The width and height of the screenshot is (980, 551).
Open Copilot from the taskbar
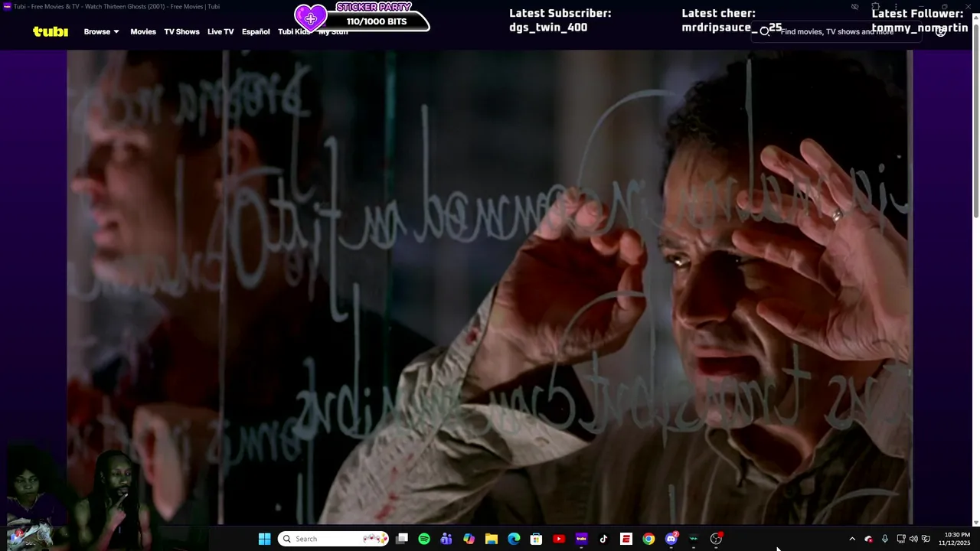[x=469, y=539]
